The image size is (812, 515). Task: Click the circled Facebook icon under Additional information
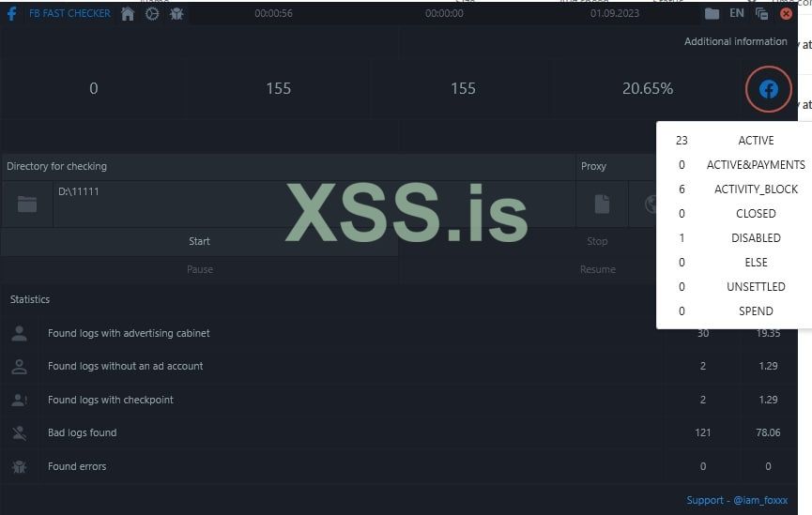[x=769, y=89]
